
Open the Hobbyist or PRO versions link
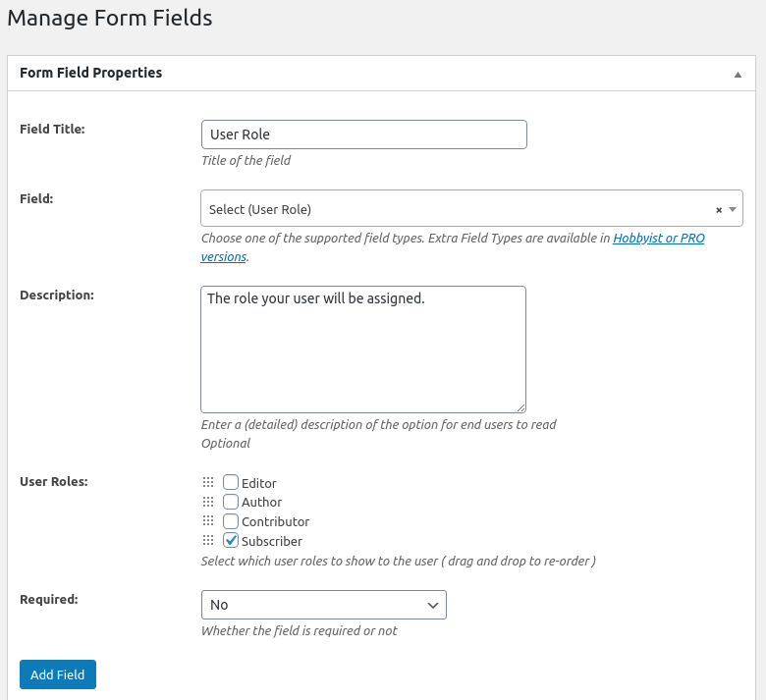pos(658,239)
